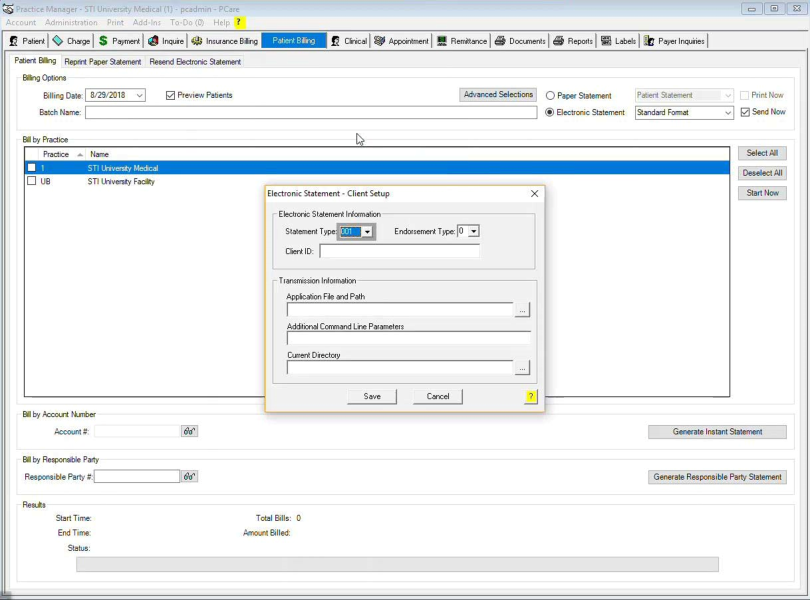Expand the Statement Type dropdown
Viewport: 810px width, 600px height.
367,232
